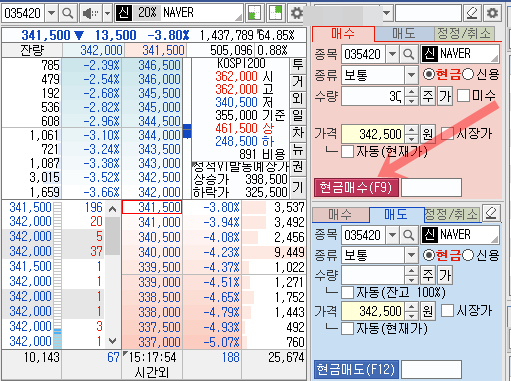Check 자동(현재가) checkbox in sell panel
Viewport: 511px width, 381px height.
click(348, 329)
